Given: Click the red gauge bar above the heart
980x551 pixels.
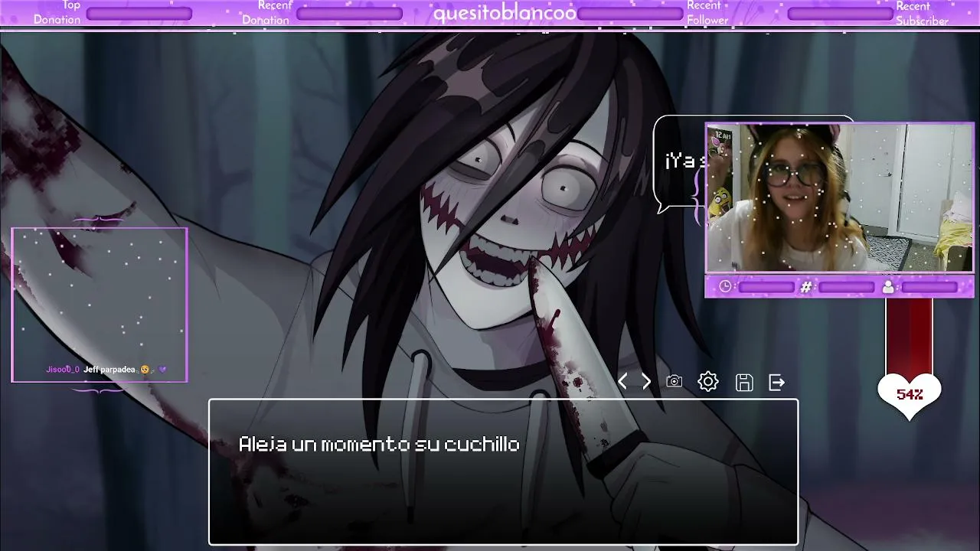Looking at the screenshot, I should click(910, 335).
